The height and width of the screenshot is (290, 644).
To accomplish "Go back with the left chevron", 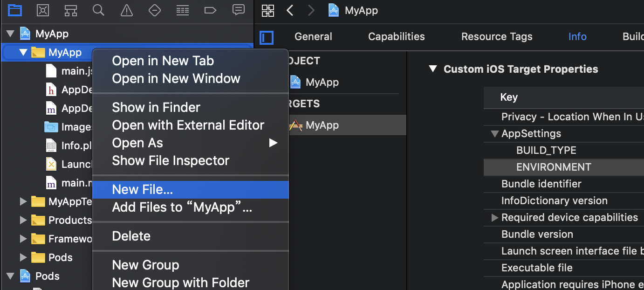I will pyautogui.click(x=290, y=11).
